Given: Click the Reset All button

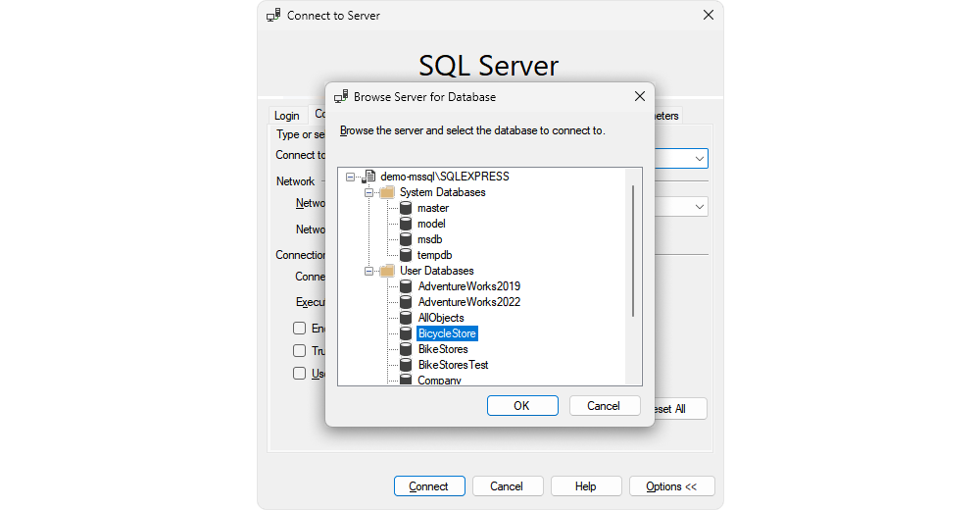Looking at the screenshot, I should click(x=680, y=409).
